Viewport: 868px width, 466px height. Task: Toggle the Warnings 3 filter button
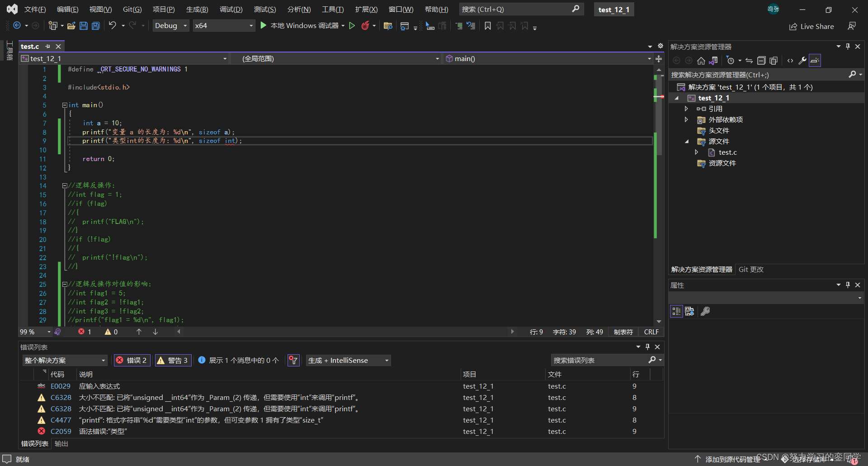(x=174, y=360)
